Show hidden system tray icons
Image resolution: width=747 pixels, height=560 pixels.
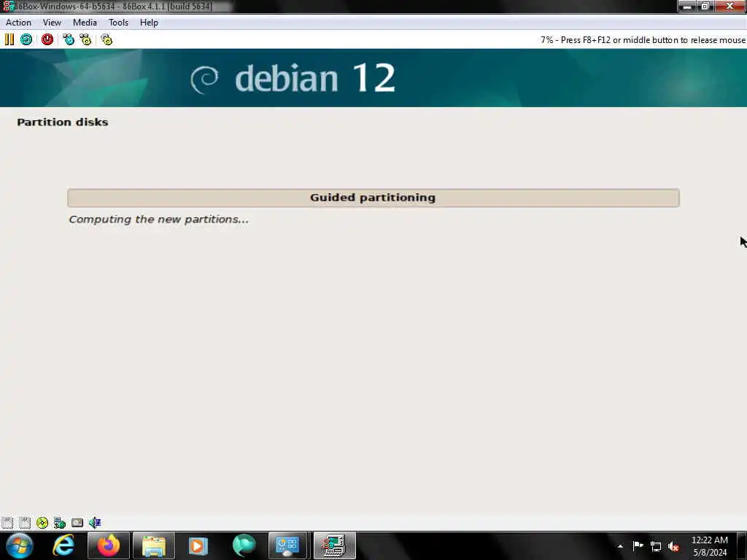point(620,546)
